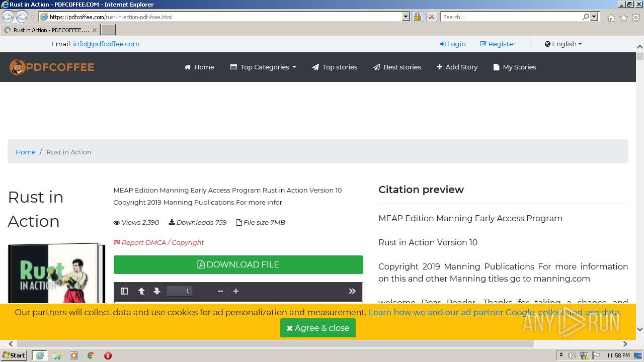Viewport: 644px width, 362px height.
Task: Toggle the PDF viewer sidebar
Action: tap(124, 291)
